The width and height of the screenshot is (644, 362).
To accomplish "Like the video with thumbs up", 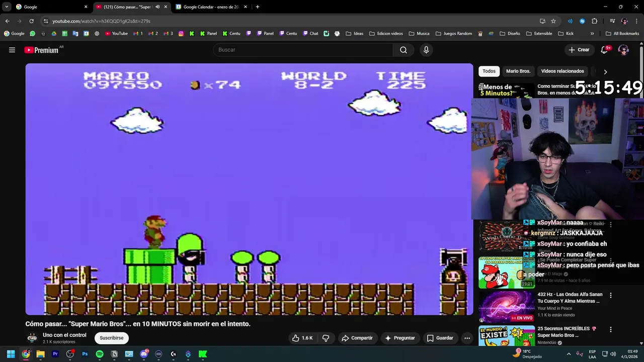I will (302, 338).
